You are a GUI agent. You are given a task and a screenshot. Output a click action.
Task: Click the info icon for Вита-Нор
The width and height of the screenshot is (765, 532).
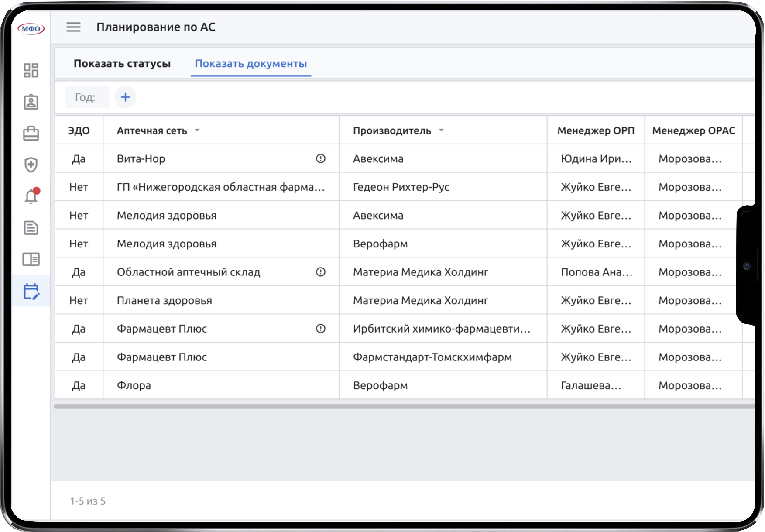point(321,158)
